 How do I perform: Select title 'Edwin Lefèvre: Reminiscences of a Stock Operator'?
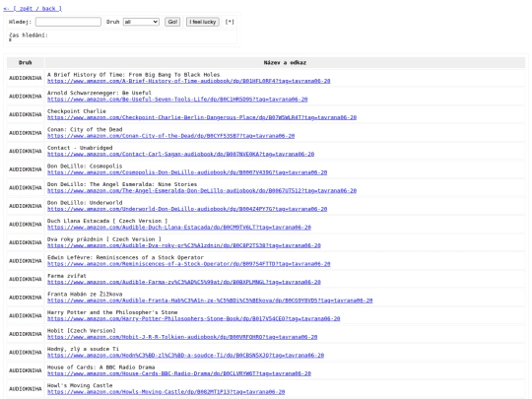tap(125, 258)
